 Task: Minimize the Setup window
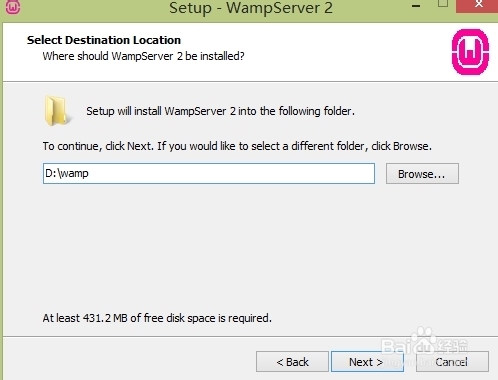coord(416,6)
